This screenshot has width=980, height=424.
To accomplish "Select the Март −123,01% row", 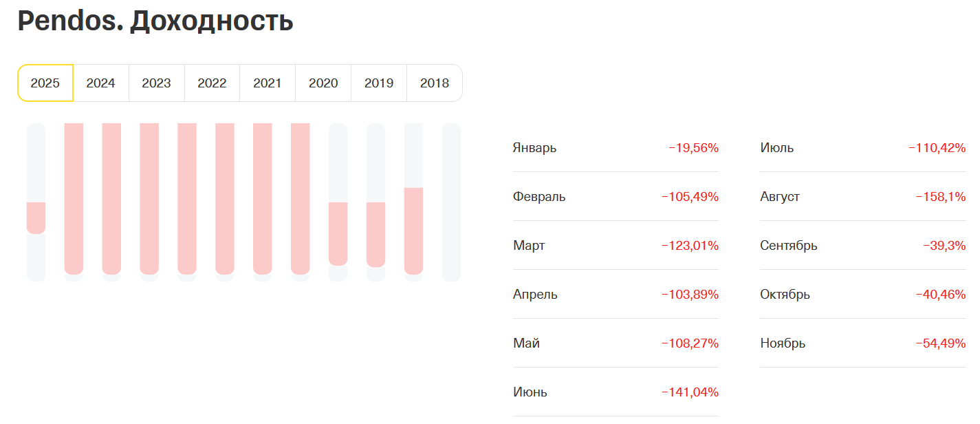I will [x=615, y=246].
